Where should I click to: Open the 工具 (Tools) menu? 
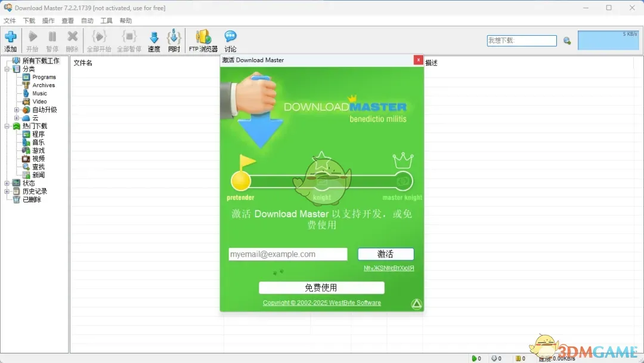click(x=106, y=20)
